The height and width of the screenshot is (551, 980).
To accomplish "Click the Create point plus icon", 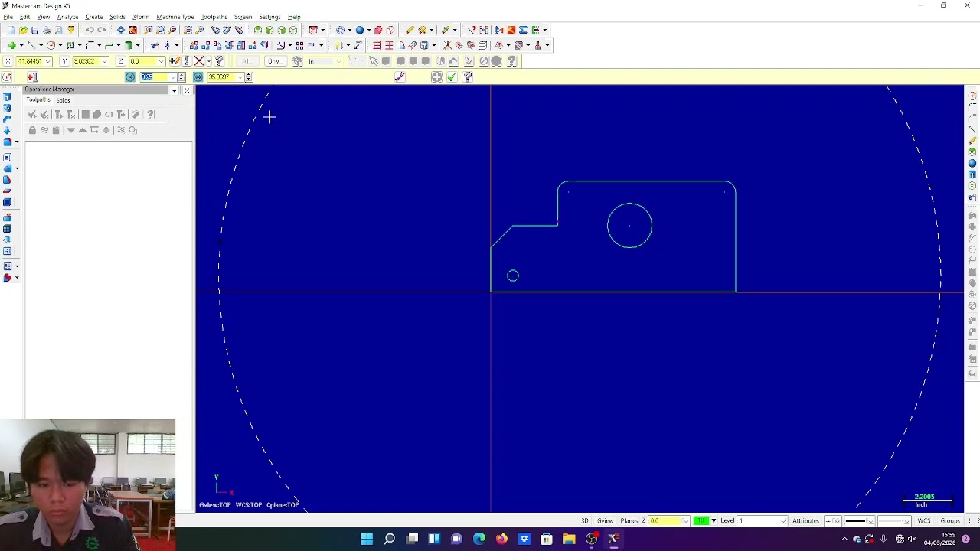I will coord(11,45).
